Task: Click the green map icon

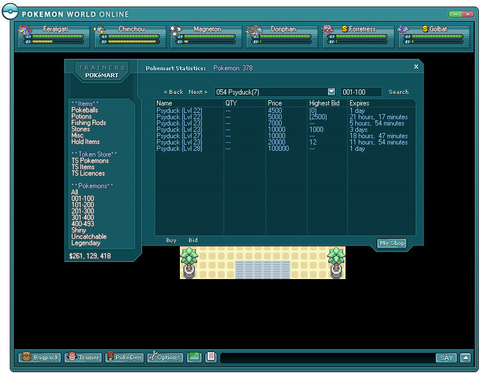Action: click(194, 357)
